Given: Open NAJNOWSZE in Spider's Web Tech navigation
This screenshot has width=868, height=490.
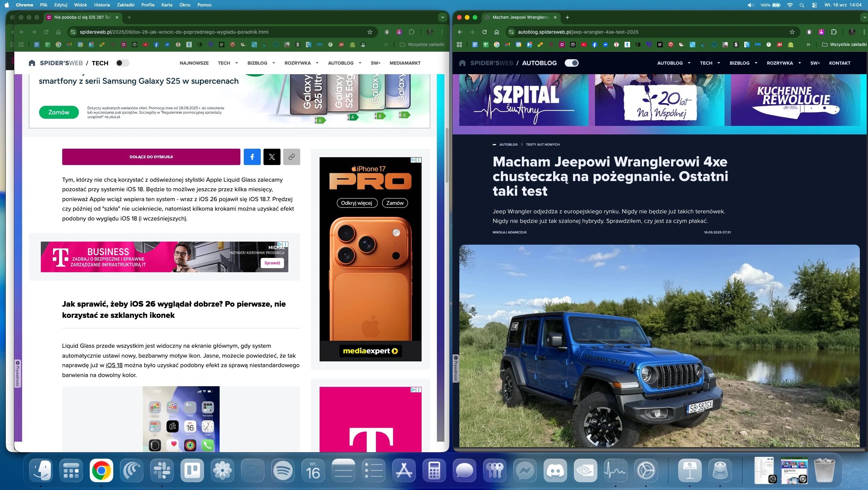Looking at the screenshot, I should [x=194, y=63].
